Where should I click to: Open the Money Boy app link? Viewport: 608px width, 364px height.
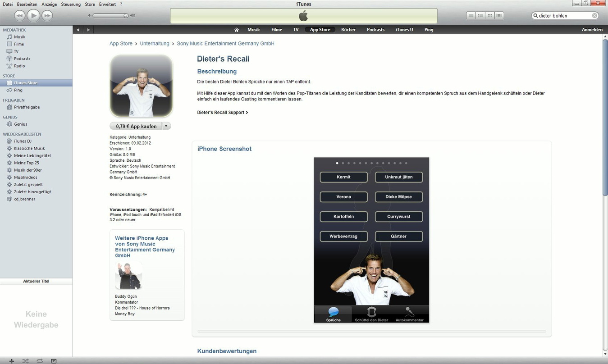[x=125, y=314]
